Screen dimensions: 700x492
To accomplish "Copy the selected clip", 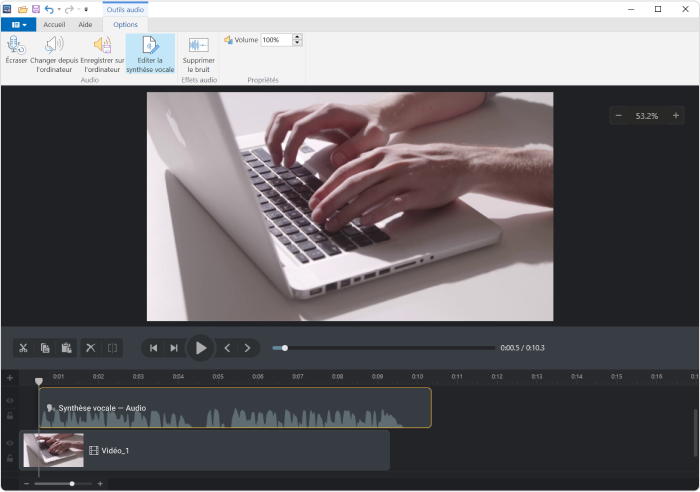I will [x=45, y=348].
